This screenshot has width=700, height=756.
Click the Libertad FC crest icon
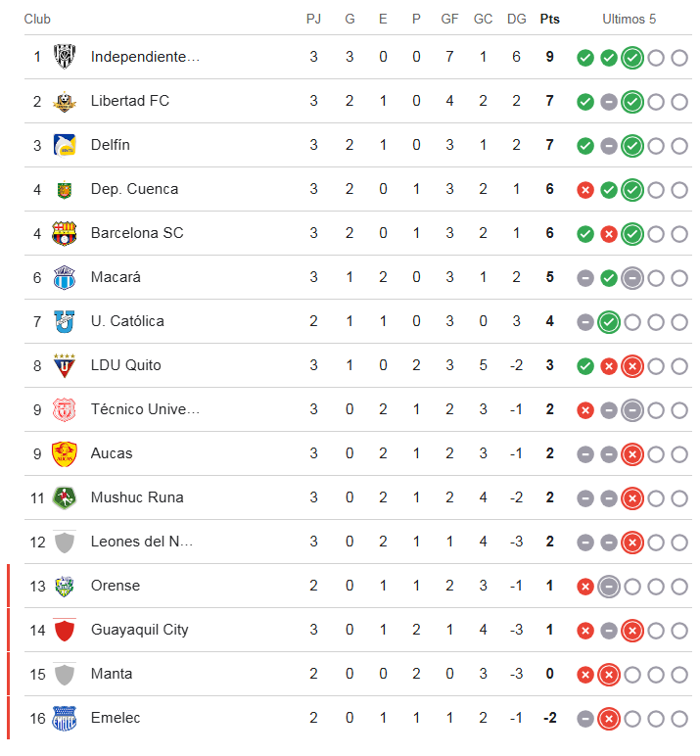(x=65, y=101)
